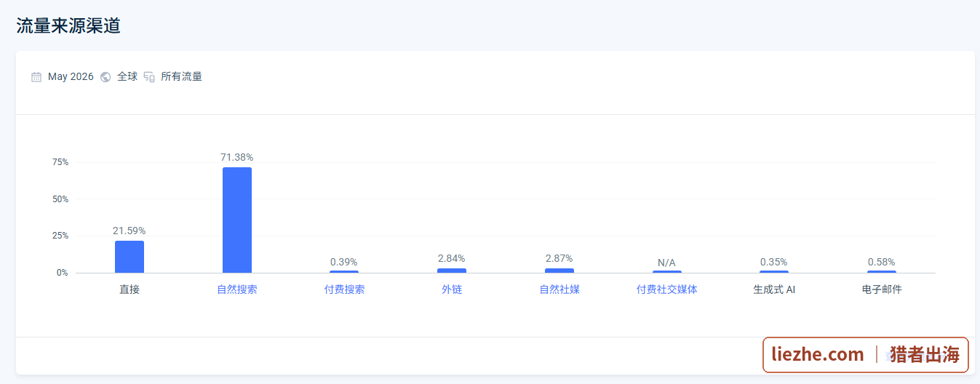Open the 自然社媒 channel link
Viewport: 980px width, 384px height.
tap(559, 289)
